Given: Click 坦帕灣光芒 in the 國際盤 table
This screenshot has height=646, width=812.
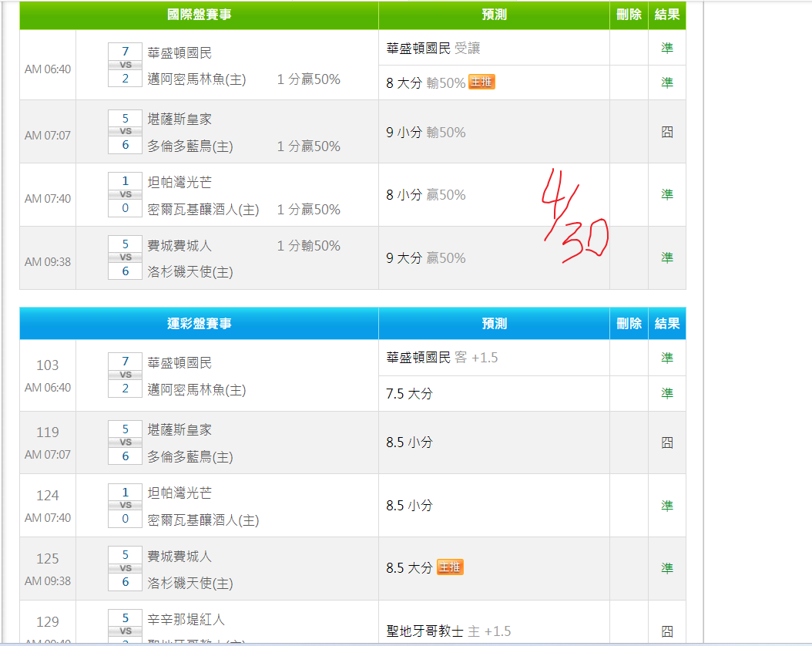Looking at the screenshot, I should pos(180,183).
